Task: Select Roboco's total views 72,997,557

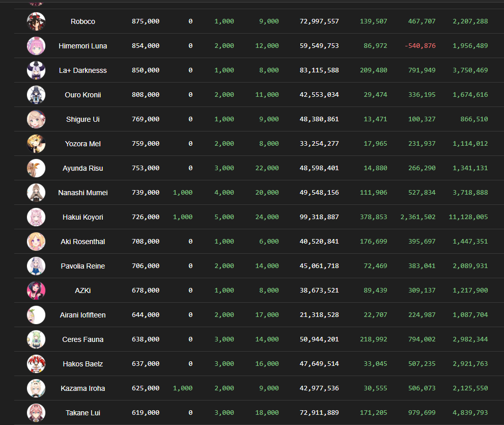Action: 319,21
